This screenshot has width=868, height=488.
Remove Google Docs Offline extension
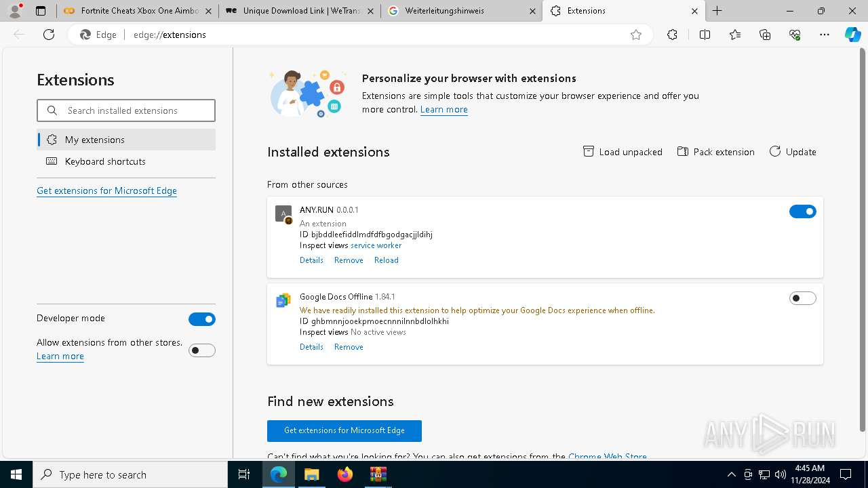349,347
